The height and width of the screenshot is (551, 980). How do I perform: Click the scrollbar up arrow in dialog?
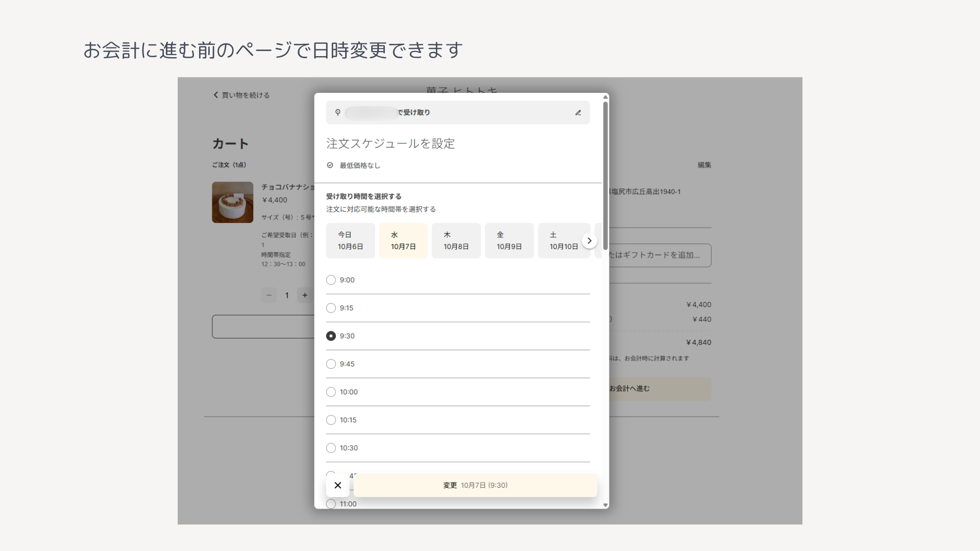(605, 96)
